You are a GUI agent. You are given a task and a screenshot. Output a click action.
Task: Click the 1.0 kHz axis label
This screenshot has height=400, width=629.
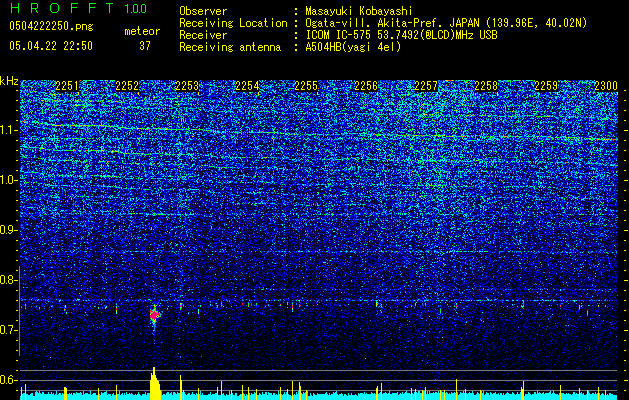click(9, 180)
